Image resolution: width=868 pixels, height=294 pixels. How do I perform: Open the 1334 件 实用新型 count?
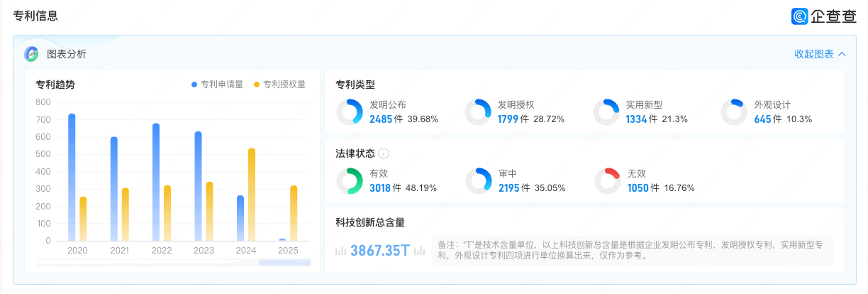[x=642, y=119]
